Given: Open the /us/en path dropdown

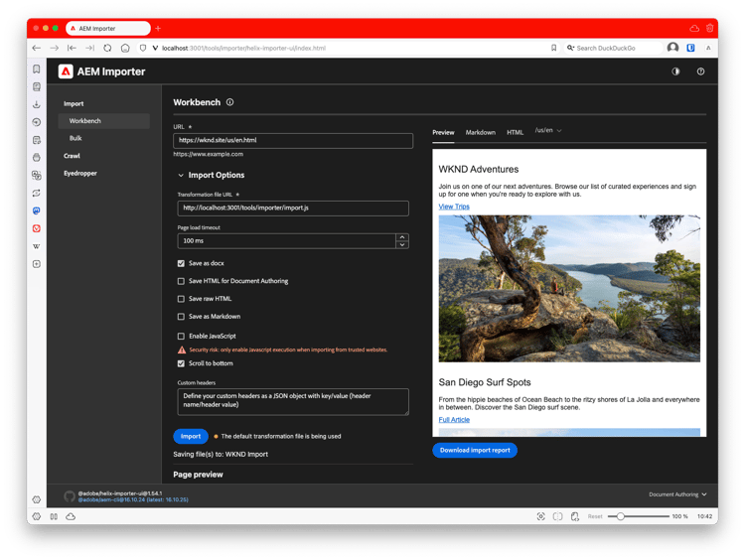Looking at the screenshot, I should click(x=548, y=130).
